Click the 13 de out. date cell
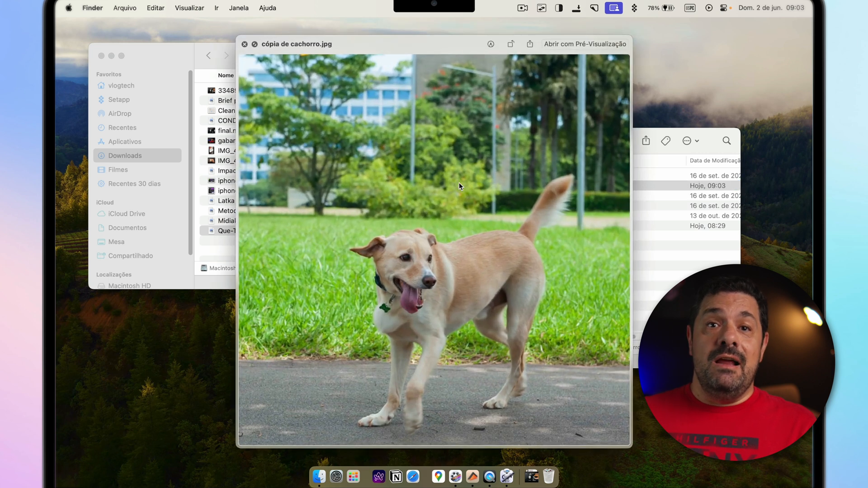868x488 pixels. click(x=715, y=216)
